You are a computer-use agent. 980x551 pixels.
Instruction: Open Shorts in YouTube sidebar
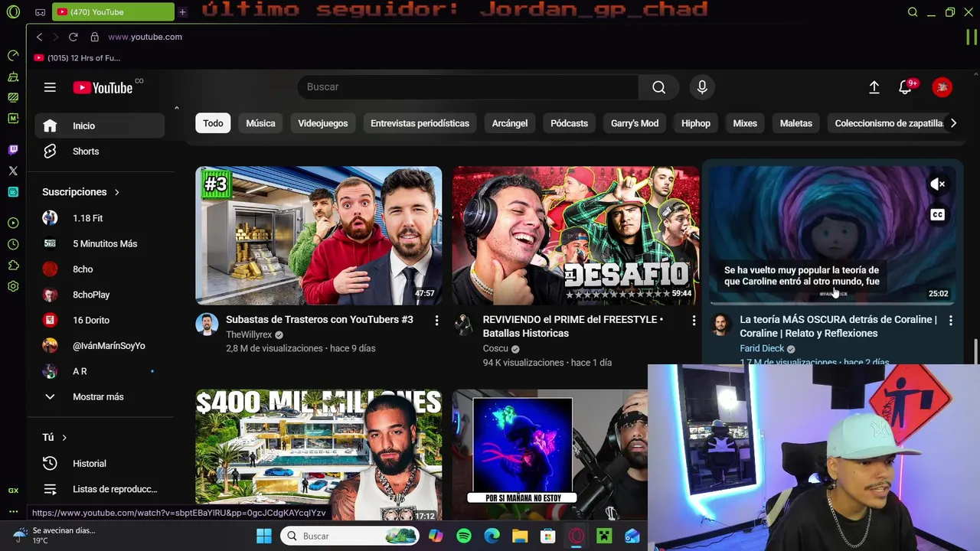(100, 152)
